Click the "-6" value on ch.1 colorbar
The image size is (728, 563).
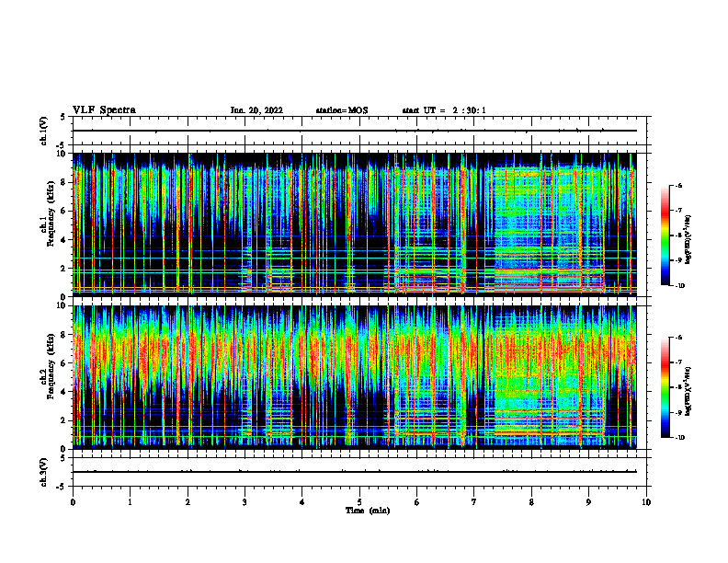678,186
